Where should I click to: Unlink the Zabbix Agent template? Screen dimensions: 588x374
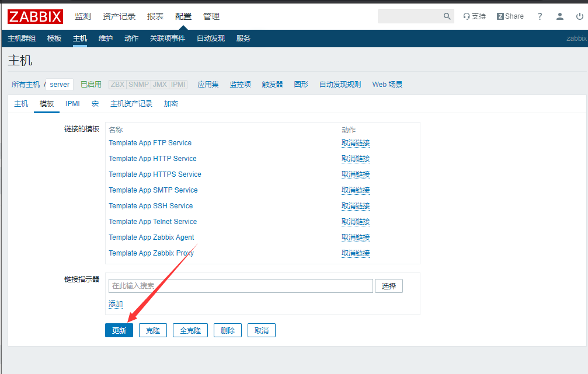pyautogui.click(x=356, y=237)
